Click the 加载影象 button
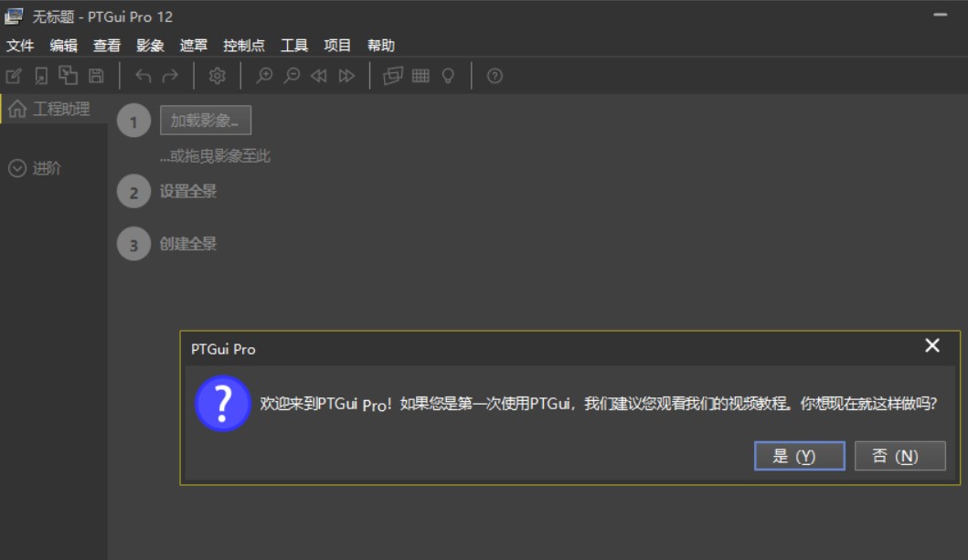The width and height of the screenshot is (968, 560). pos(206,121)
